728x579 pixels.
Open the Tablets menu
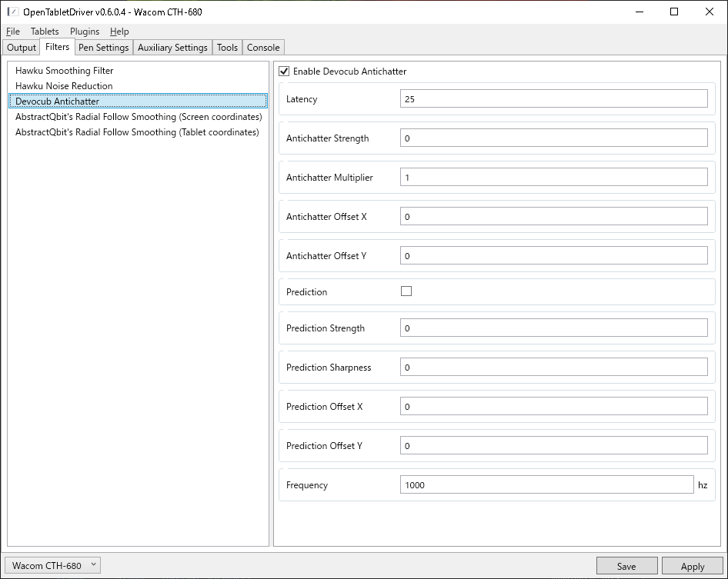coord(45,32)
